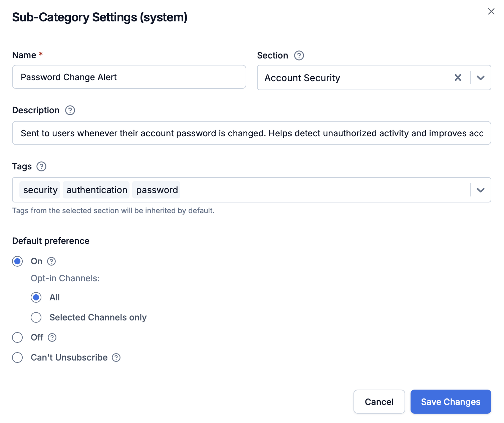Open the Tags help tooltip
The width and height of the screenshot is (504, 423).
point(41,167)
